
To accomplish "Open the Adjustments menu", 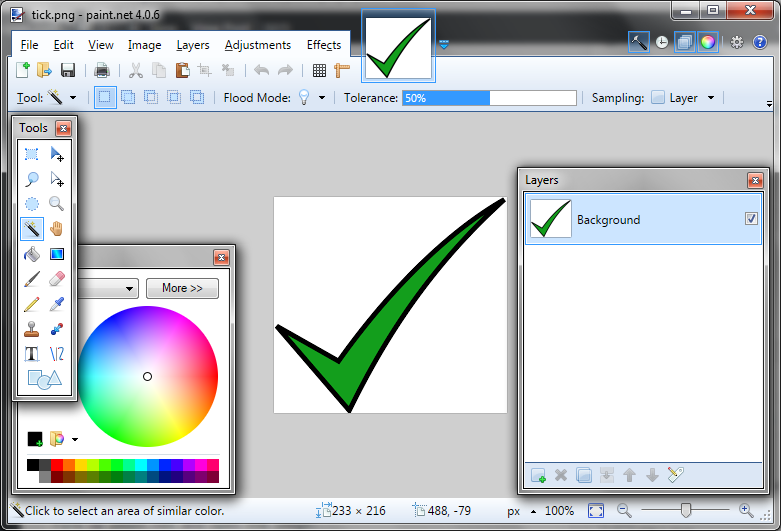I will (258, 45).
